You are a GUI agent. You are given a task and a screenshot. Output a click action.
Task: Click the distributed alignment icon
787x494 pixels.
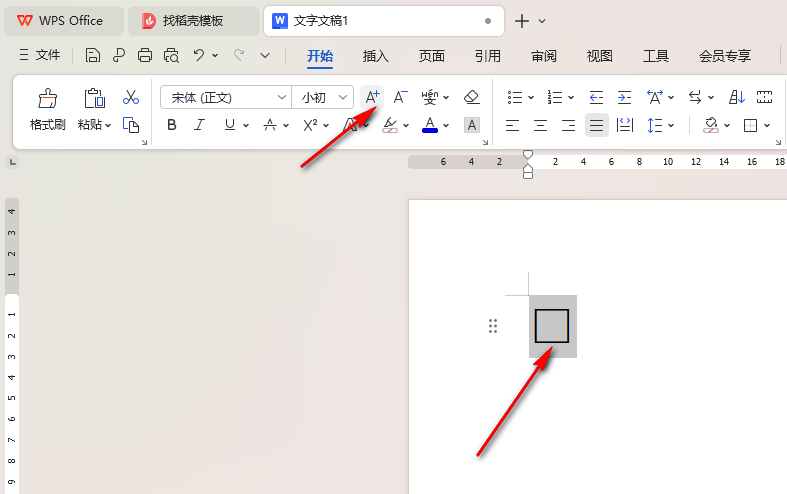point(624,125)
